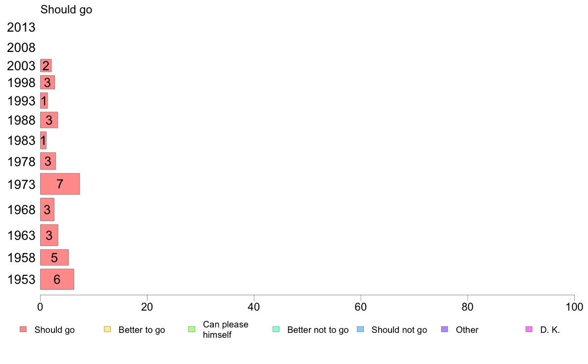Click the 1983 bar showing 1

[x=44, y=140]
